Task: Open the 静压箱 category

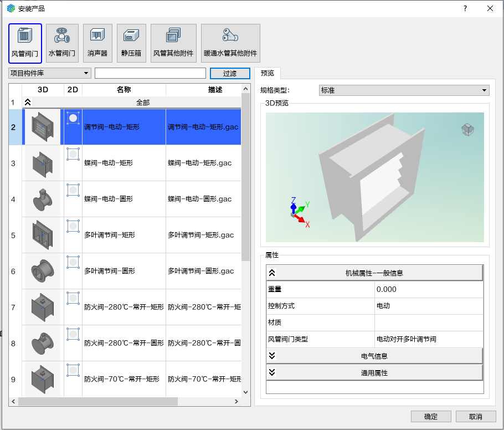Action: pos(131,43)
